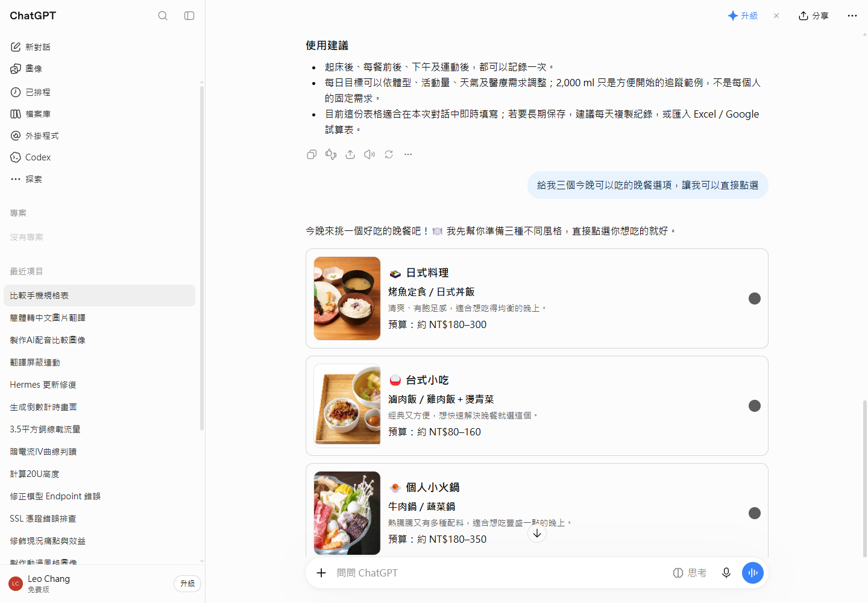
Task: Collapse the 最近項目 recent section header
Action: tap(27, 271)
